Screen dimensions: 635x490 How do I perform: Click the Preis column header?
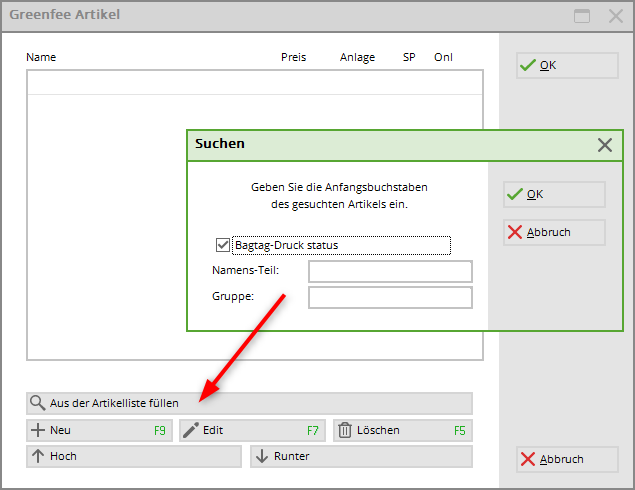tap(293, 57)
